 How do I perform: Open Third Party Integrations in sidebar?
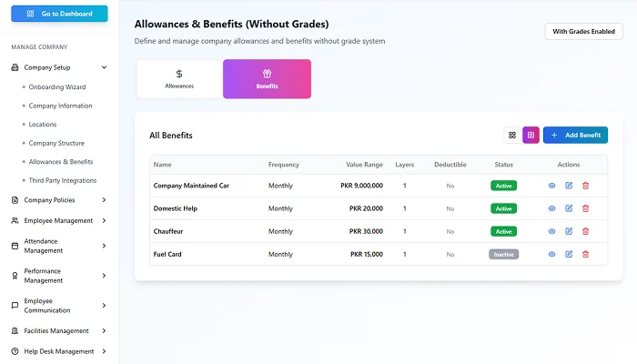tap(62, 180)
